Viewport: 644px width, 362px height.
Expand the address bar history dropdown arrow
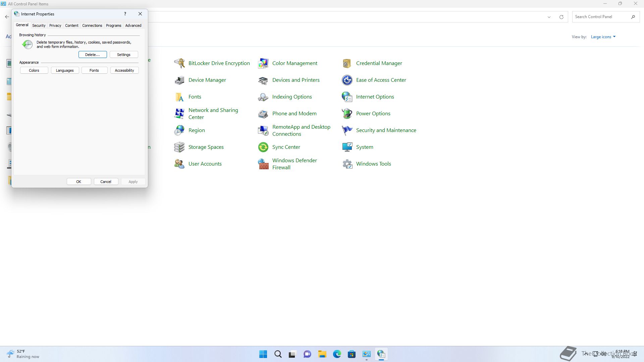[549, 17]
